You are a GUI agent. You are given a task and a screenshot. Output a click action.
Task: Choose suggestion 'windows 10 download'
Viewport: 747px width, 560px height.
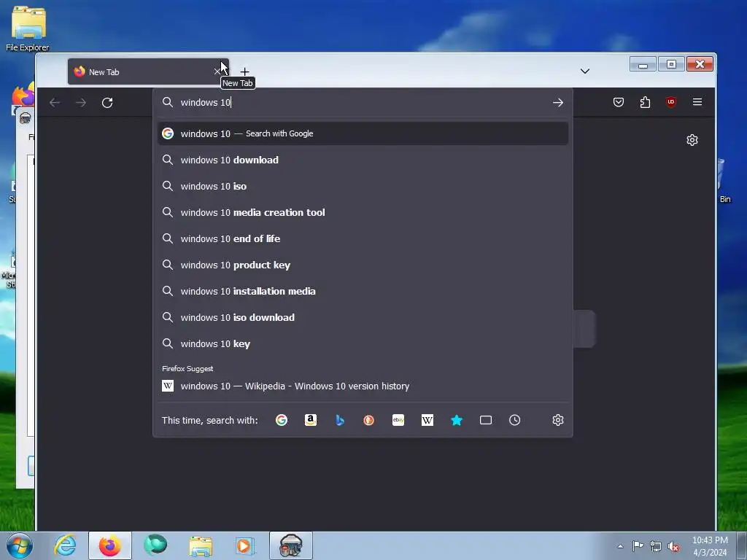pyautogui.click(x=363, y=160)
